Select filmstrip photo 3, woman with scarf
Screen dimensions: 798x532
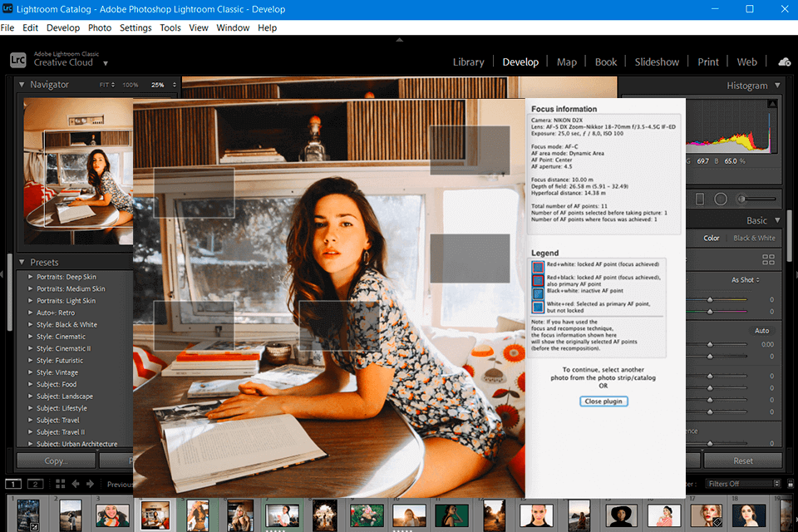point(112,515)
